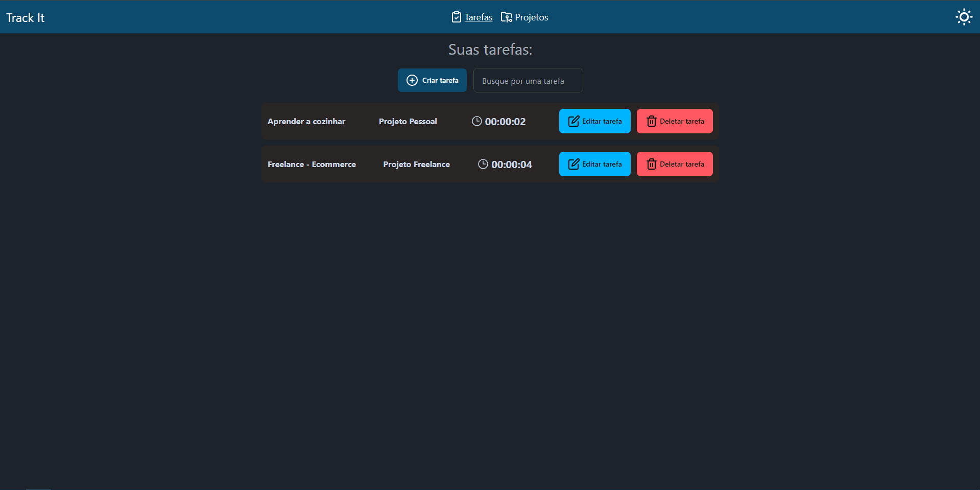Click pencil edit icon for Freelance - Ecommerce
Viewport: 980px width, 490px height.
point(573,164)
